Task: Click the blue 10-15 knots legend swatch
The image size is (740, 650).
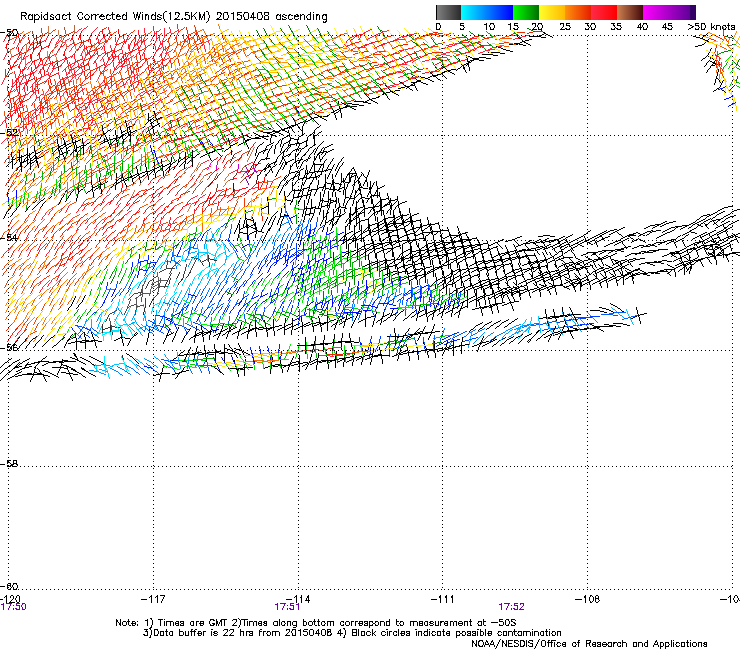Action: 500,12
